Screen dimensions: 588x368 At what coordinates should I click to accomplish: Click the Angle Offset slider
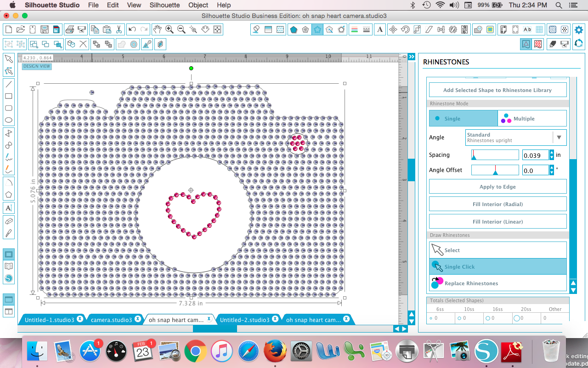(495, 170)
